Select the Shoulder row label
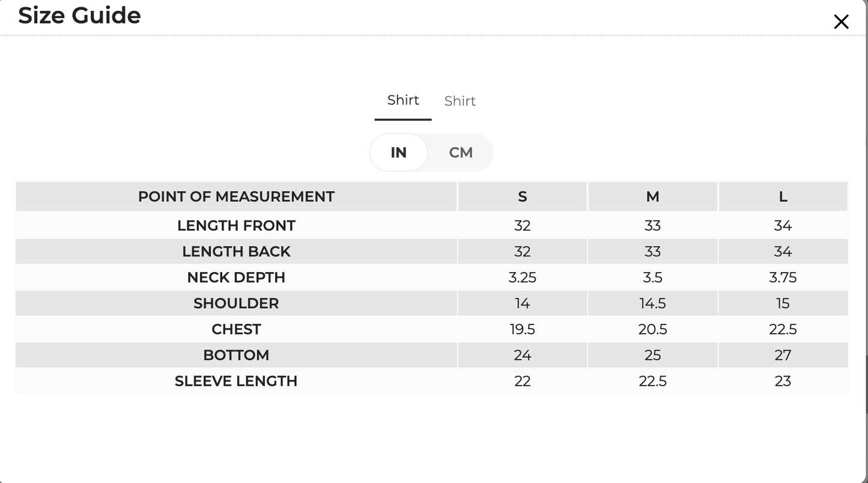868x483 pixels. pyautogui.click(x=236, y=303)
